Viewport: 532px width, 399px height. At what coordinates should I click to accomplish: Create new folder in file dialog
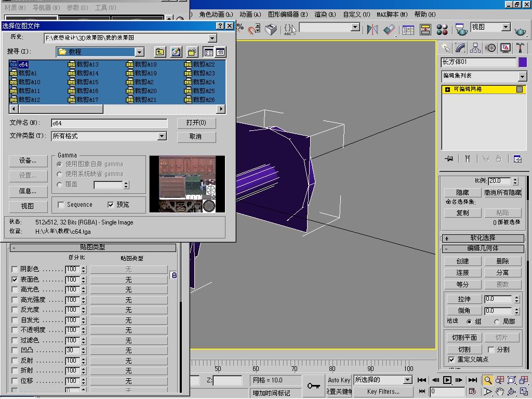(x=192, y=52)
